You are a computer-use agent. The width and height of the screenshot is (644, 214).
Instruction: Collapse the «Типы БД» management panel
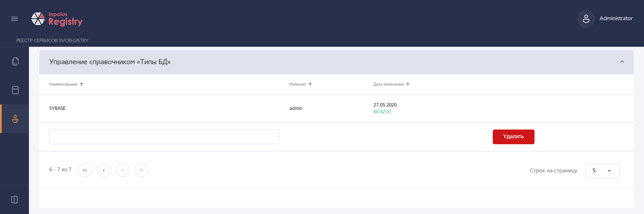[622, 62]
